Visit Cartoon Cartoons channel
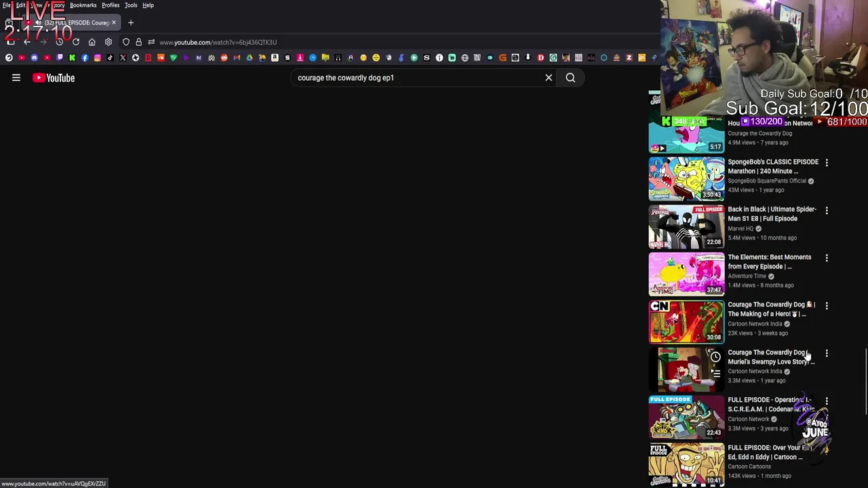This screenshot has width=868, height=488. pyautogui.click(x=749, y=466)
